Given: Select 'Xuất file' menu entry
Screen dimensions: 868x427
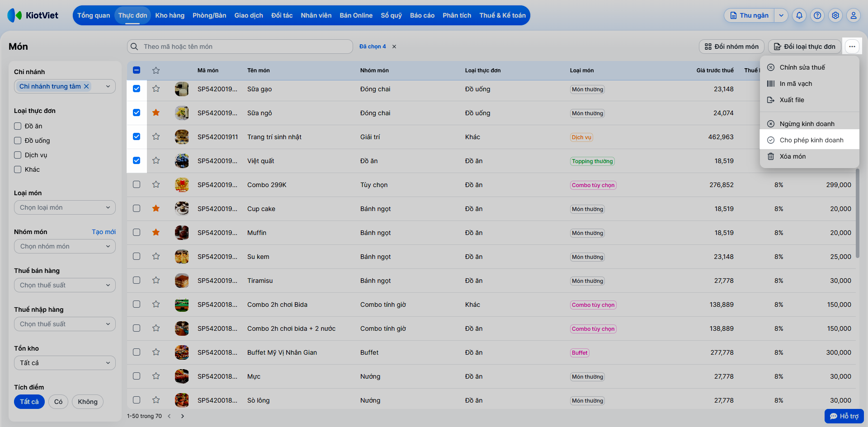Looking at the screenshot, I should coord(809,100).
